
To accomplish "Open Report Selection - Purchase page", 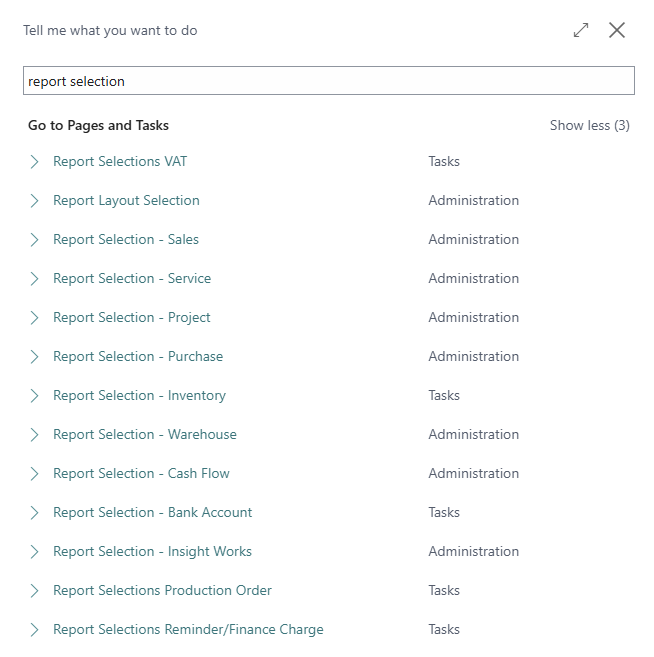I will (x=138, y=357).
